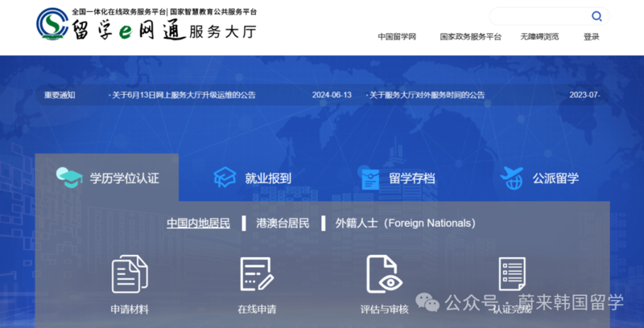Switch to 港澳台居民 option

(283, 223)
